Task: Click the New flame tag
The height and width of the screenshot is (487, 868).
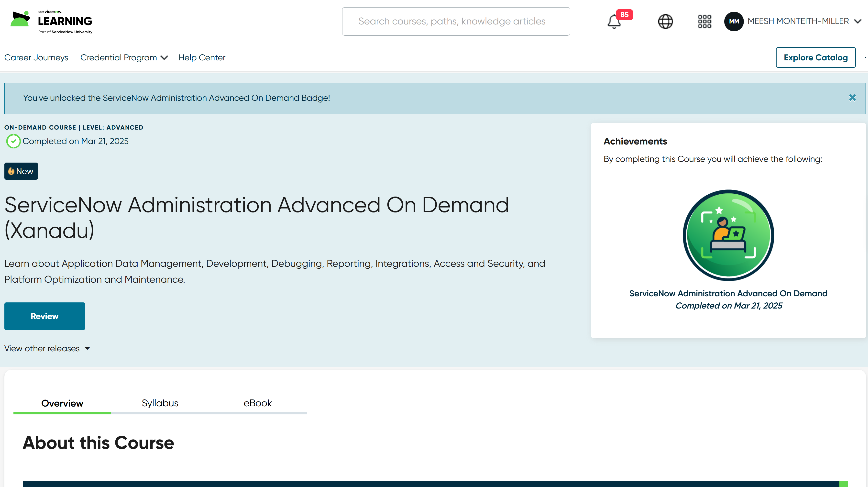Action: (x=21, y=171)
